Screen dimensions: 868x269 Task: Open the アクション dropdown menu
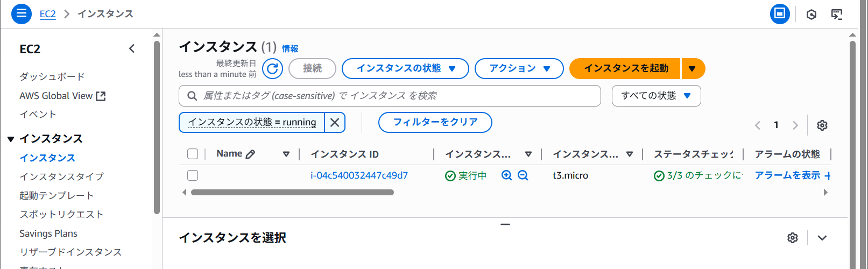point(519,68)
